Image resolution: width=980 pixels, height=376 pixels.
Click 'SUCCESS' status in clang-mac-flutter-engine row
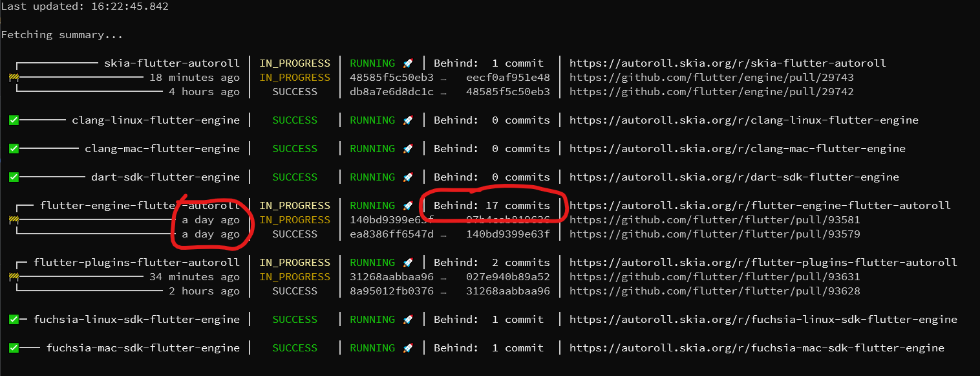pos(295,149)
